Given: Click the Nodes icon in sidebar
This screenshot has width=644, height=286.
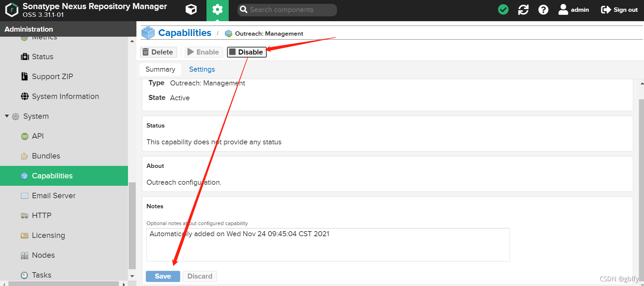Looking at the screenshot, I should [25, 255].
